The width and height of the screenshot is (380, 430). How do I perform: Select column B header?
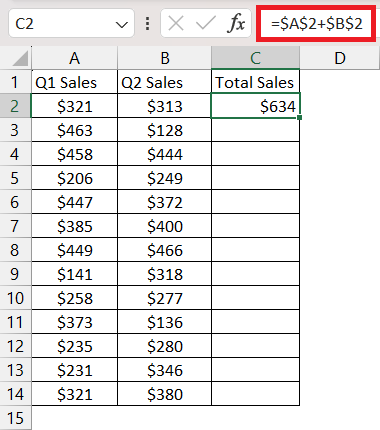point(165,58)
